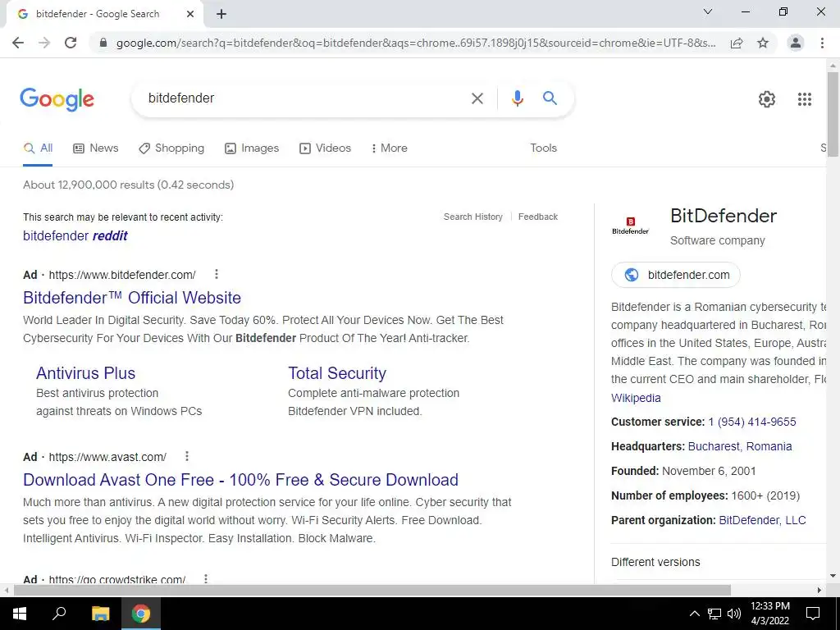
Task: Open the three-dot menu for crowdstrike ad
Action: click(x=206, y=579)
